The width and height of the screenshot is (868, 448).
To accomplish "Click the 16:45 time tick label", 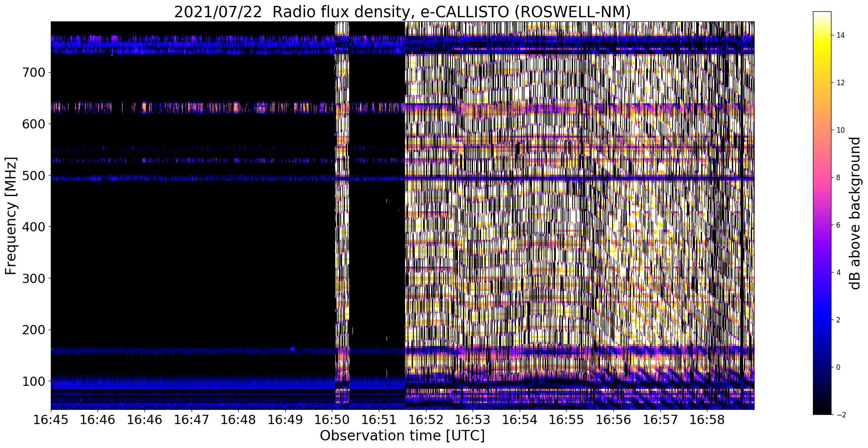I will click(x=51, y=419).
